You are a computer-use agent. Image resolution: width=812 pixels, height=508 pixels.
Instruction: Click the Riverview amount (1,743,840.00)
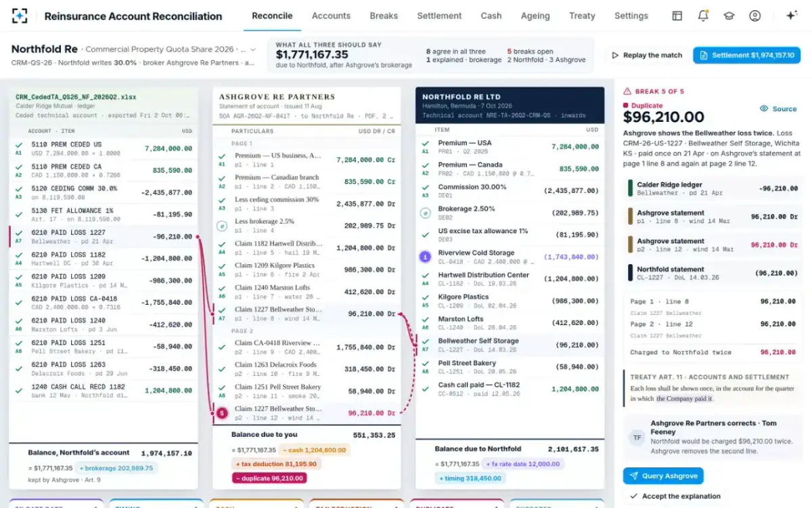tap(571, 257)
